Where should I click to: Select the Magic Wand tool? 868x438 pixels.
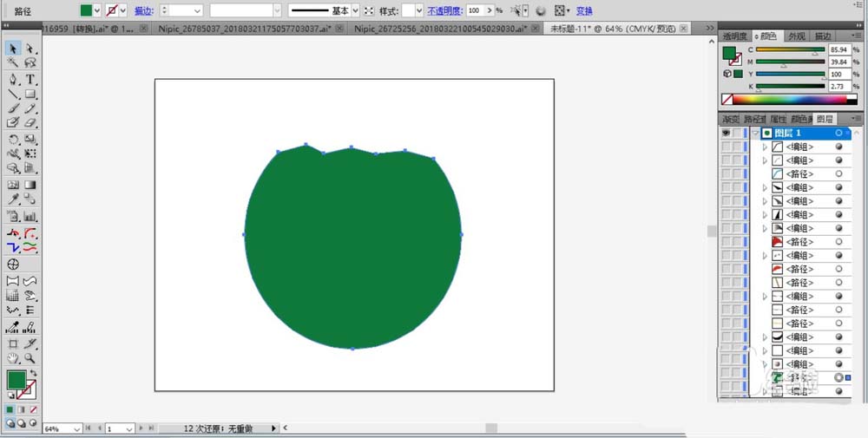13,63
